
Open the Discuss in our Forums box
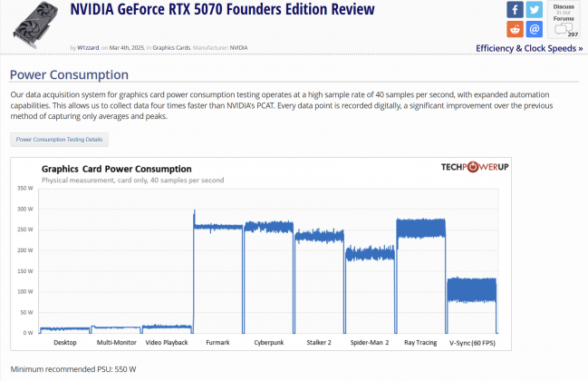click(x=564, y=20)
